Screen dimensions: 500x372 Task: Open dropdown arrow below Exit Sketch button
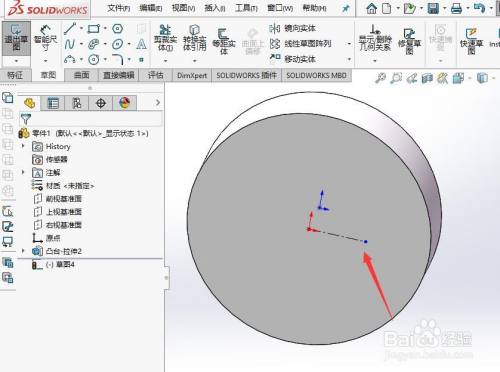(x=16, y=61)
